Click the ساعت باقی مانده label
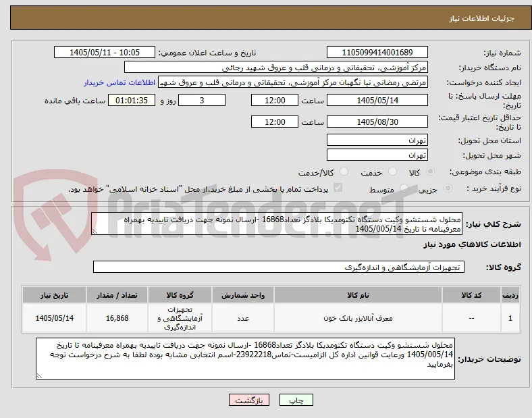Viewport: 532px width, 418px height. tap(75, 101)
